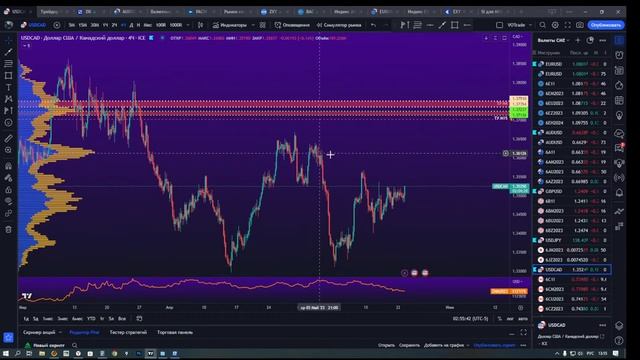Open notifications bell in right sidebar
This screenshot has height=360, width=640.
click(x=619, y=193)
